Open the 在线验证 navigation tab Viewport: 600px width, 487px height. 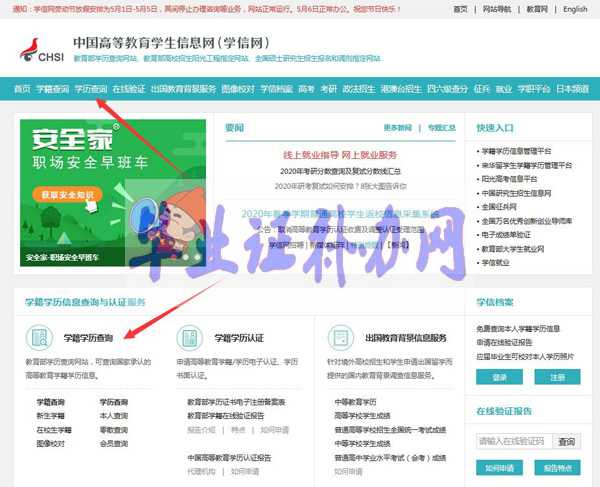pyautogui.click(x=129, y=89)
